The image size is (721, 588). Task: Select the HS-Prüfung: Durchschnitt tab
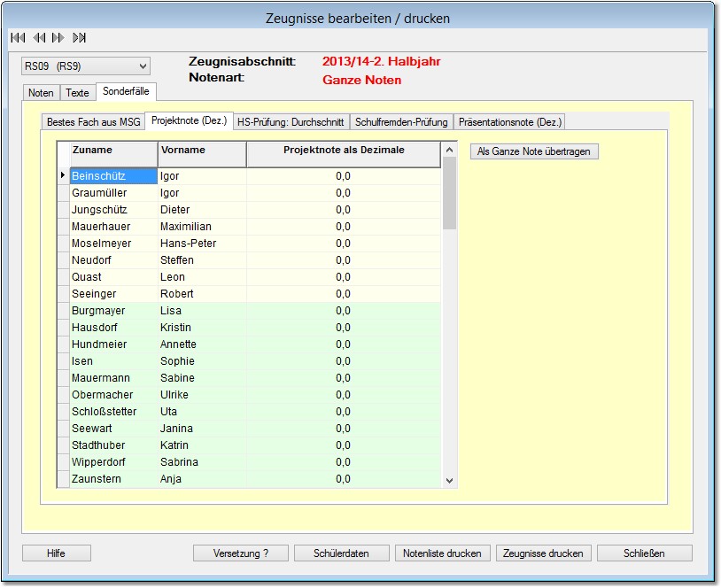coord(291,122)
